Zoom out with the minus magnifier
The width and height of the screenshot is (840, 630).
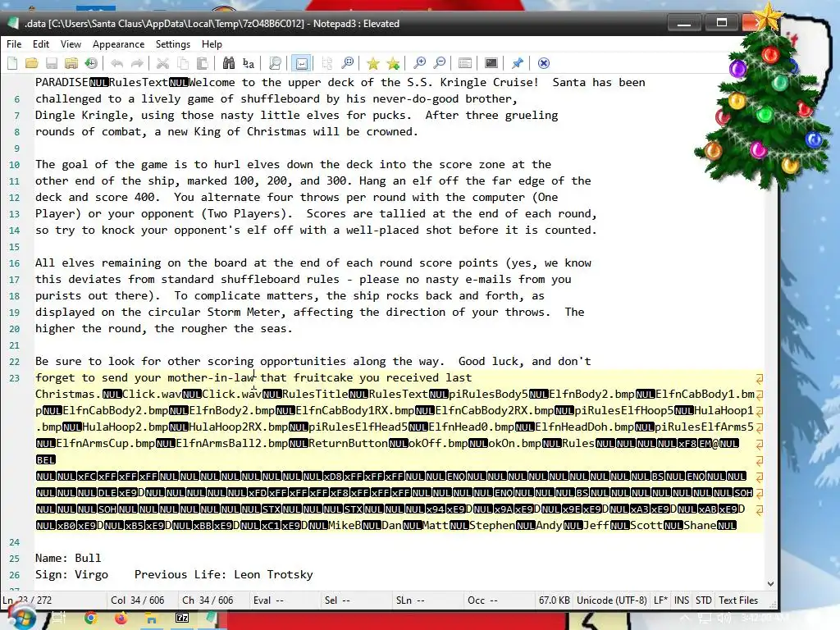click(440, 63)
